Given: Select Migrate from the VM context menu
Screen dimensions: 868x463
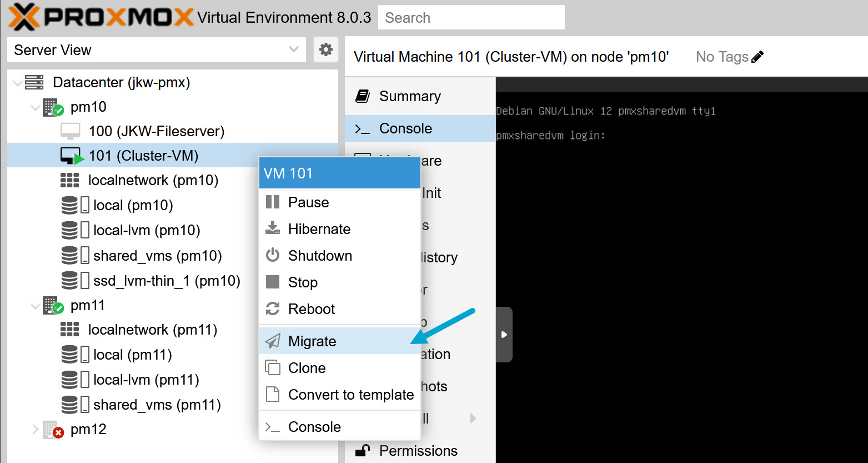Looking at the screenshot, I should tap(312, 341).
